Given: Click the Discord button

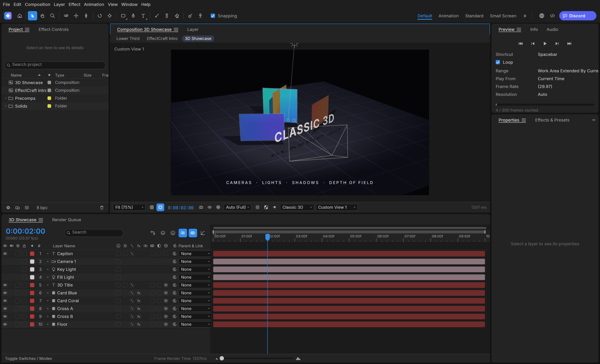Looking at the screenshot, I should point(577,16).
